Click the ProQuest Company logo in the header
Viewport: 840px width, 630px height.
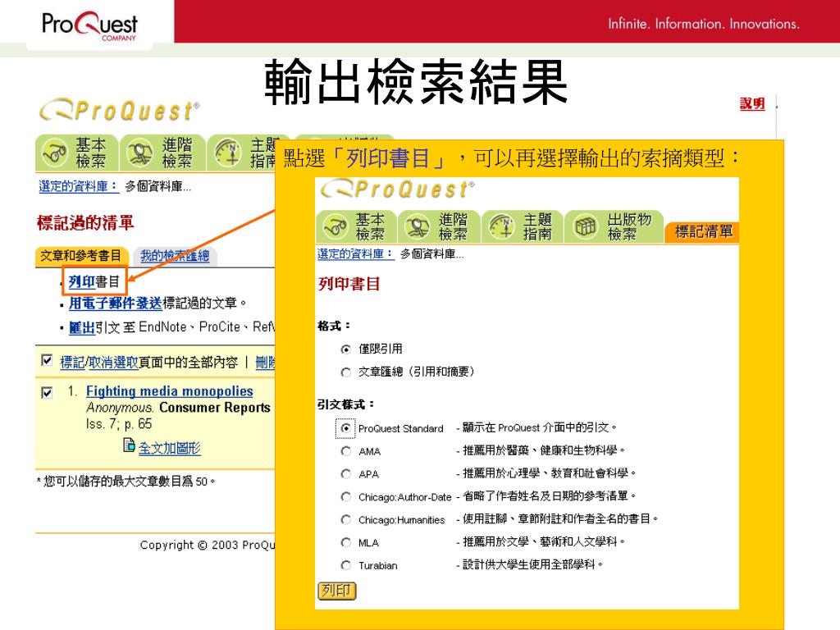[x=89, y=25]
